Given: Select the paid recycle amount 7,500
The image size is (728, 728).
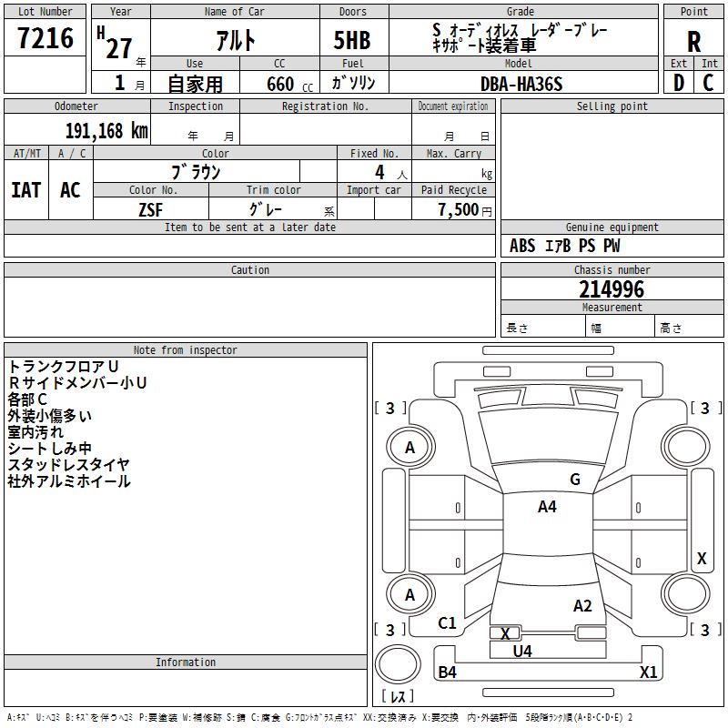Looking at the screenshot, I should (459, 210).
